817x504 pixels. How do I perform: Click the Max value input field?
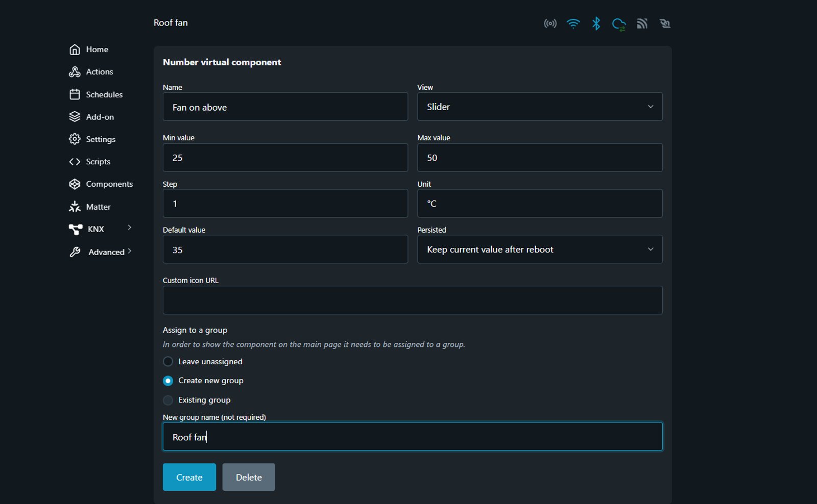click(x=540, y=158)
